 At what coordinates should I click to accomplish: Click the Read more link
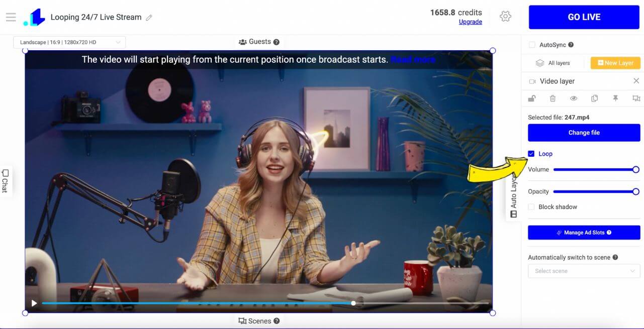(x=413, y=60)
